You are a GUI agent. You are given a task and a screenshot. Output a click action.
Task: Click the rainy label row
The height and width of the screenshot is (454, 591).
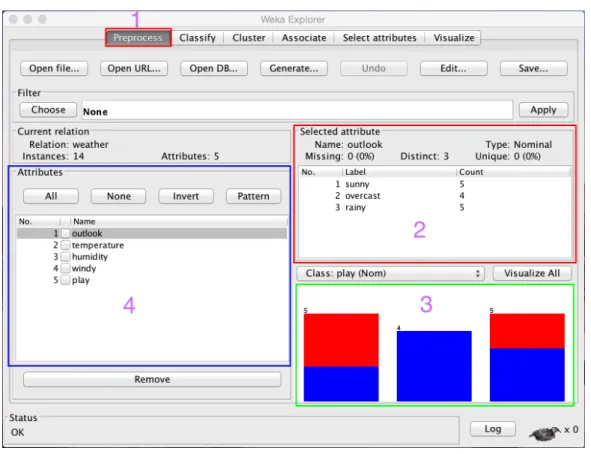pos(435,208)
